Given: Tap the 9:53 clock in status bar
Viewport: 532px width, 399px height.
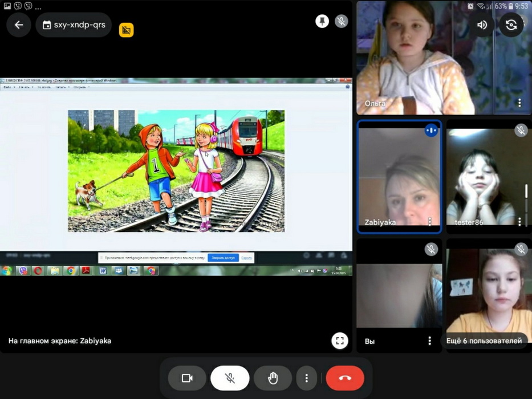Looking at the screenshot, I should coord(521,6).
